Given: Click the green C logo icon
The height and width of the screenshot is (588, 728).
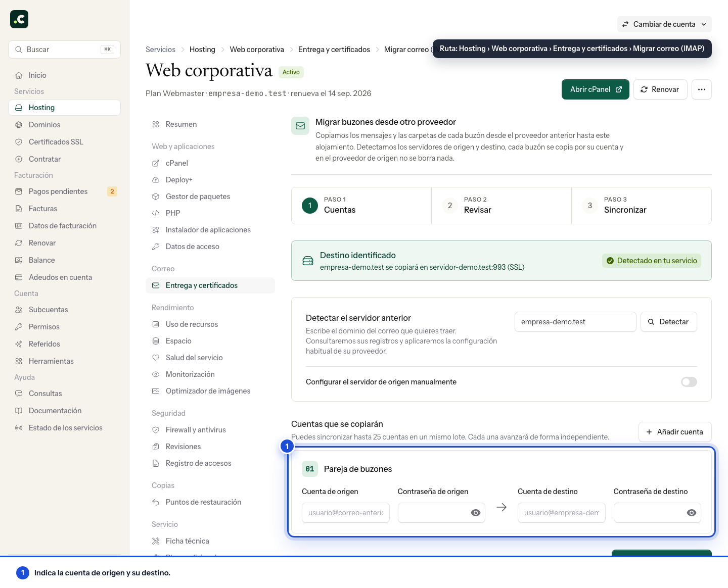Looking at the screenshot, I should pyautogui.click(x=19, y=19).
